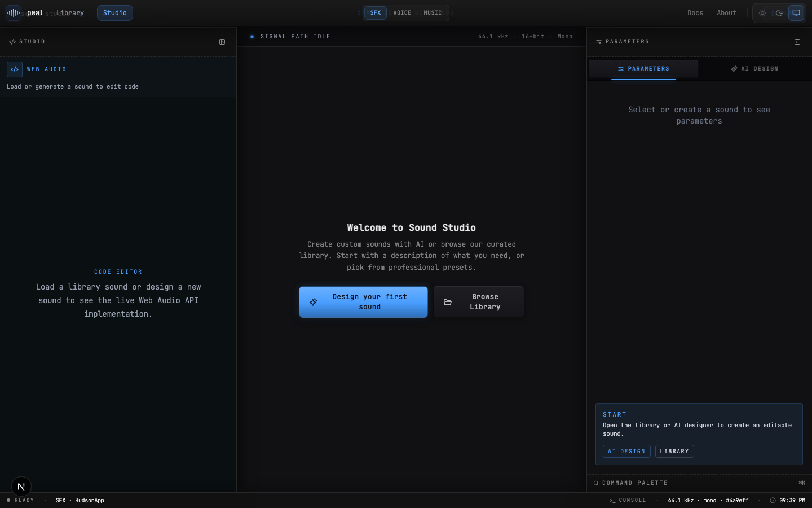Image resolution: width=812 pixels, height=508 pixels.
Task: Click the search icon beside Command Palette
Action: [596, 483]
